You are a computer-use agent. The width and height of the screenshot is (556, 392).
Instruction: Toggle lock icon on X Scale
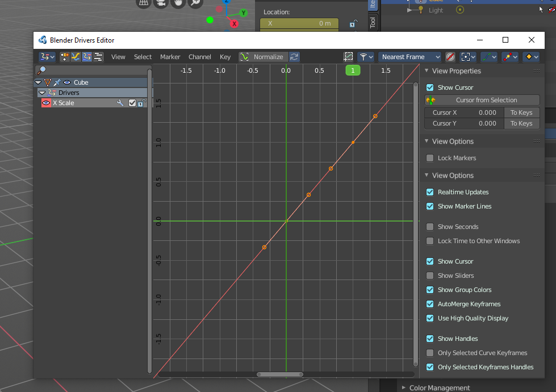pyautogui.click(x=141, y=103)
